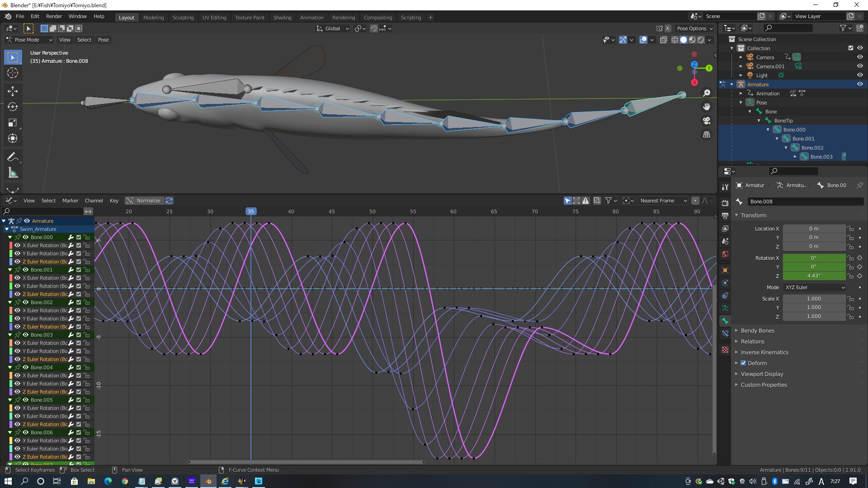Image resolution: width=868 pixels, height=488 pixels.
Task: Hide Bone.000 channel group in graph editor
Action: click(26, 237)
